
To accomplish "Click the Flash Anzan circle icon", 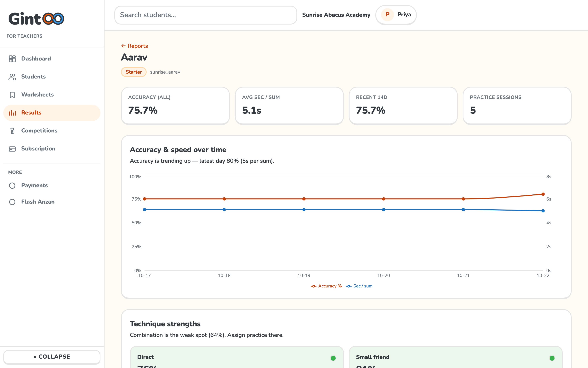I will coord(12,202).
